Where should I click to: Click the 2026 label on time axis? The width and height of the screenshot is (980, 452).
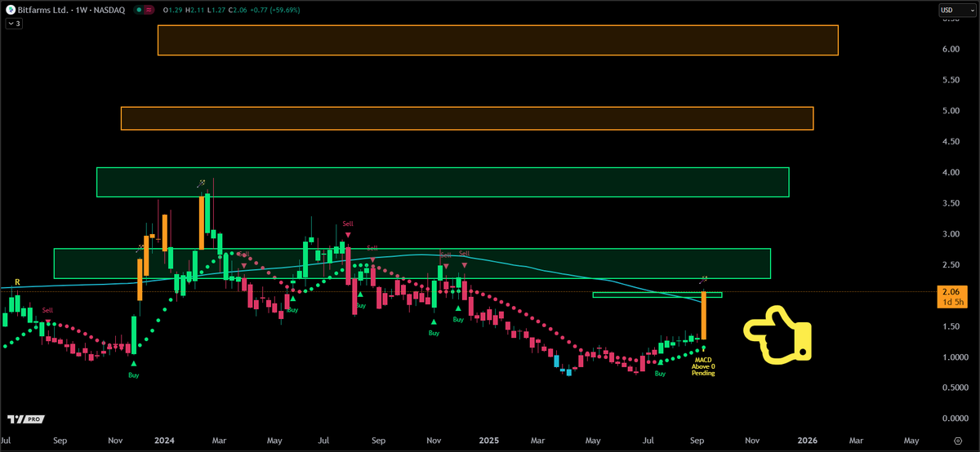point(807,441)
